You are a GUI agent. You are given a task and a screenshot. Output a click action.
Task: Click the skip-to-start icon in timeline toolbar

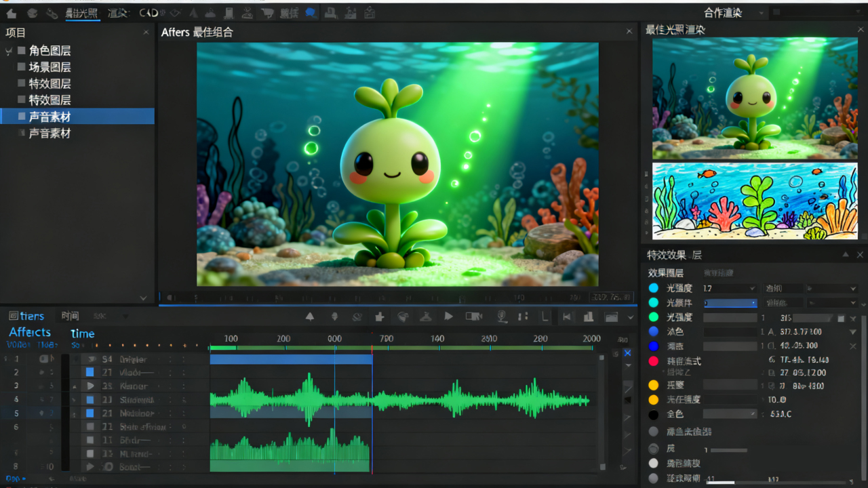pyautogui.click(x=567, y=317)
